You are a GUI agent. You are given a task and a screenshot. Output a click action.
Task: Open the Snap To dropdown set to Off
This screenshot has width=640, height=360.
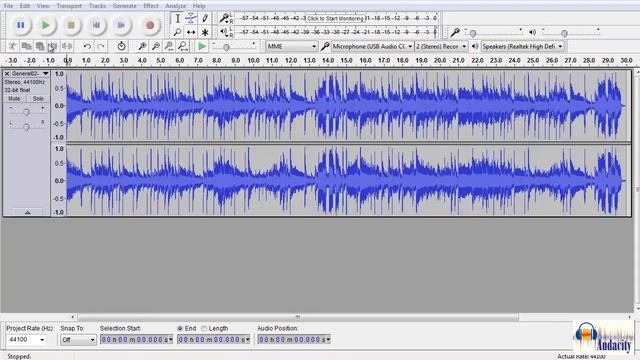pyautogui.click(x=78, y=340)
